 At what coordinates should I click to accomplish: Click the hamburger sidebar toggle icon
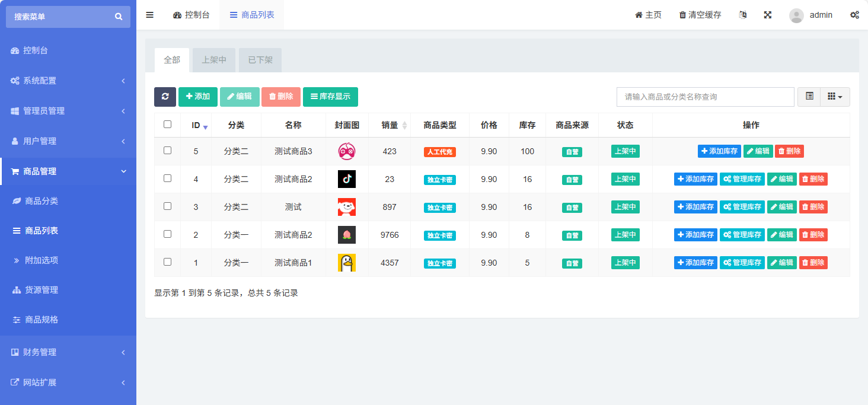tap(149, 15)
